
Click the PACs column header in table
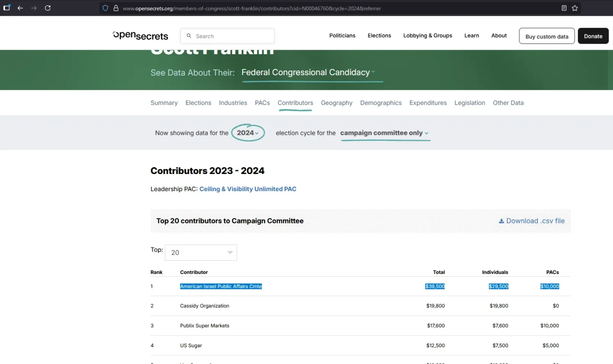point(553,272)
